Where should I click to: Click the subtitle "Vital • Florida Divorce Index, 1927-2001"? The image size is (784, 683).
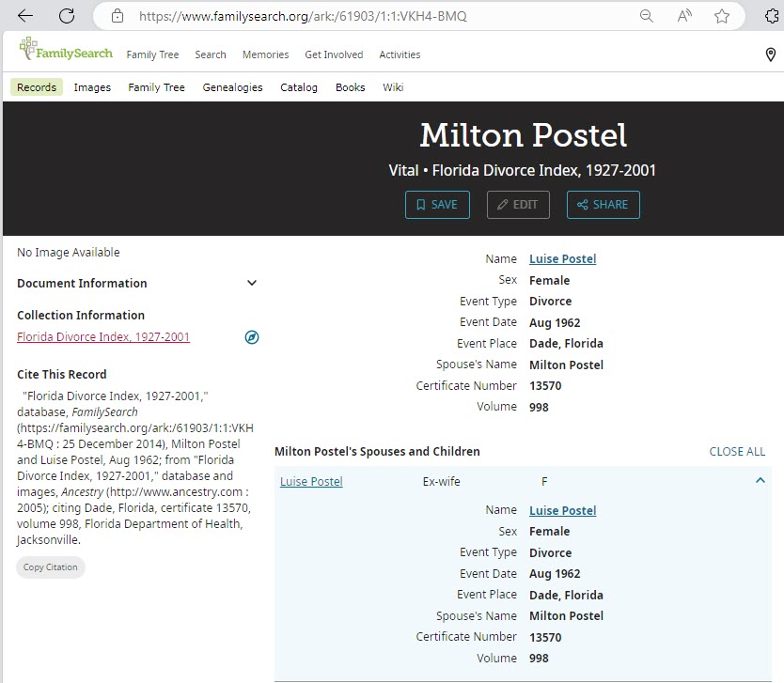523,170
